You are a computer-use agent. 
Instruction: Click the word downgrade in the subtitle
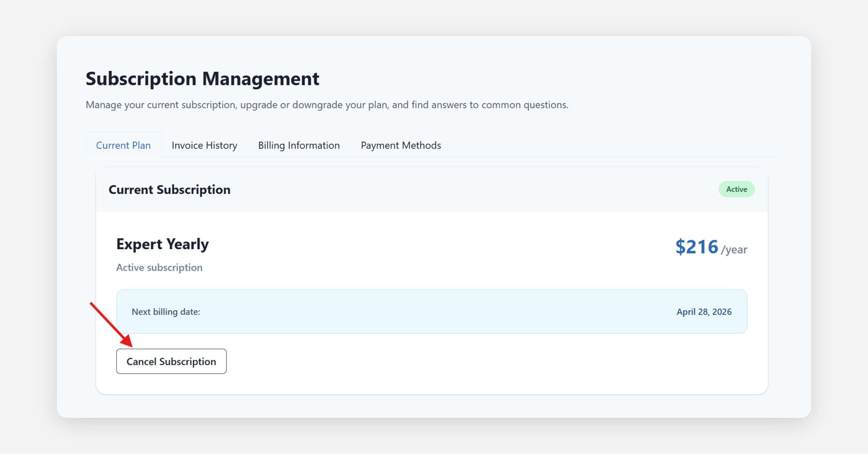pos(317,105)
